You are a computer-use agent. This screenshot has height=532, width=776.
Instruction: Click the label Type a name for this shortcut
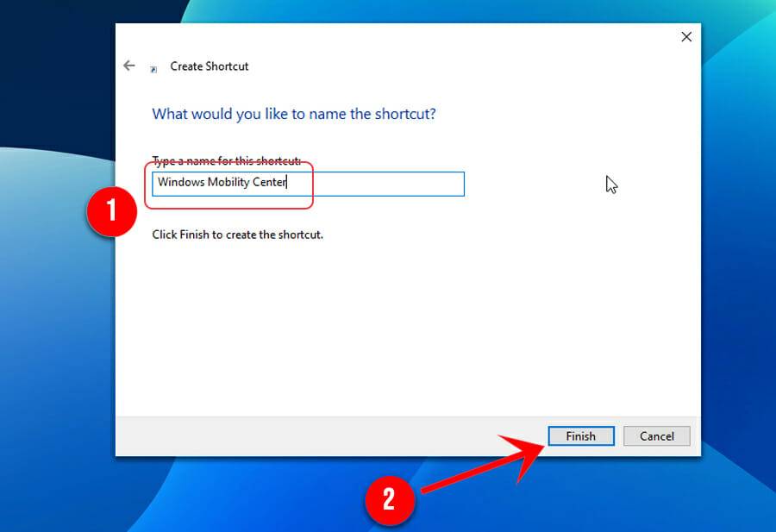pyautogui.click(x=224, y=161)
